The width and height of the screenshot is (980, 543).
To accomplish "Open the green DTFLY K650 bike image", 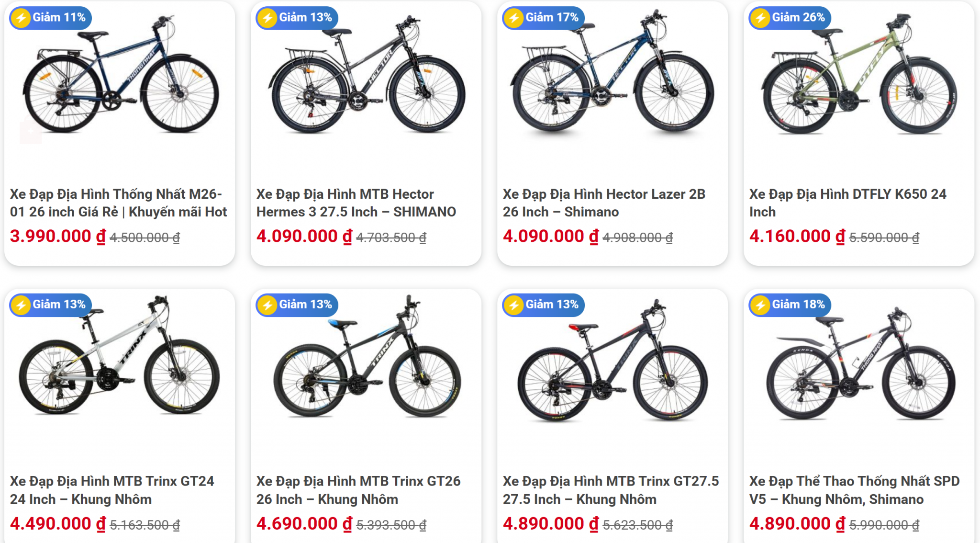I will pos(859,81).
